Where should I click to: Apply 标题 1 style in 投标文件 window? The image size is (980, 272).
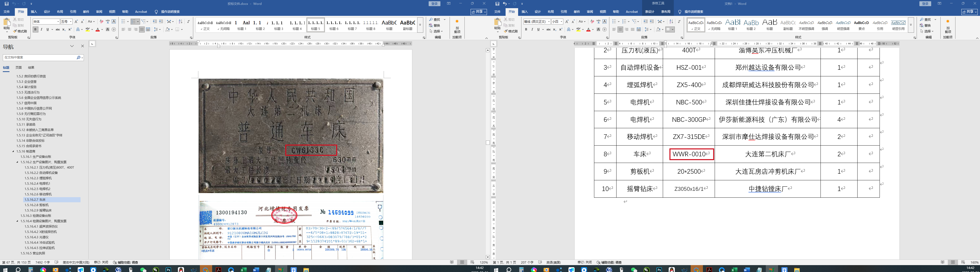(242, 25)
